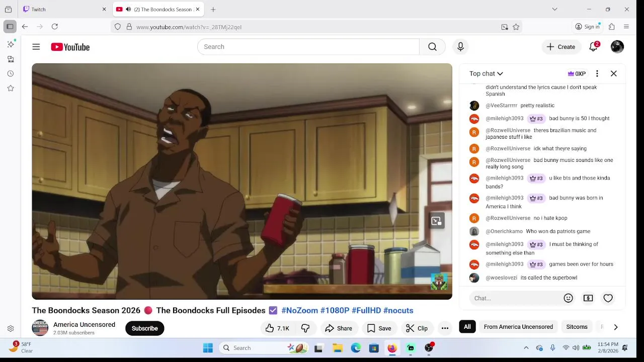Viewport: 644px width, 362px height.
Task: Focus the YouTube search field
Action: tap(308, 47)
